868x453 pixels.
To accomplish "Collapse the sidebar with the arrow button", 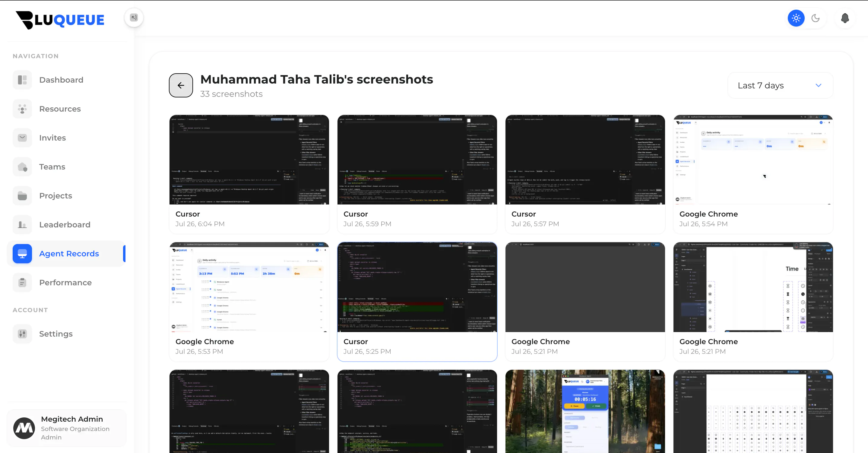I will 134,17.
